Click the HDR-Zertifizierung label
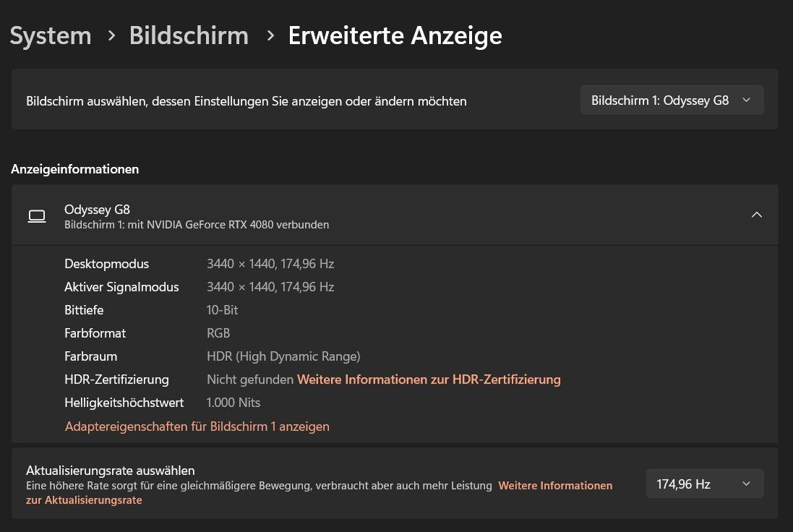The height and width of the screenshot is (532, 793). point(117,379)
